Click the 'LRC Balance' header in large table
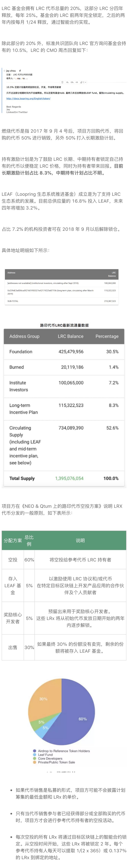Viewport: 129px width, 868px height. (x=70, y=336)
